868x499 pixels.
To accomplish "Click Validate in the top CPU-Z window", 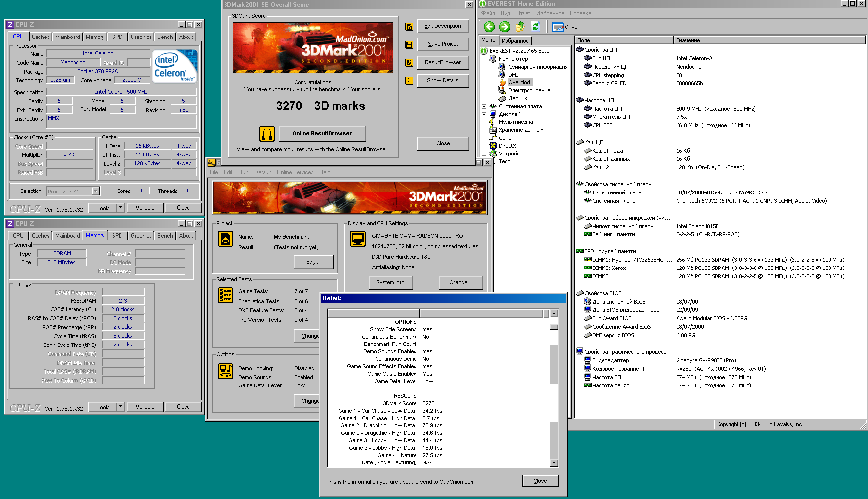I will (x=145, y=208).
